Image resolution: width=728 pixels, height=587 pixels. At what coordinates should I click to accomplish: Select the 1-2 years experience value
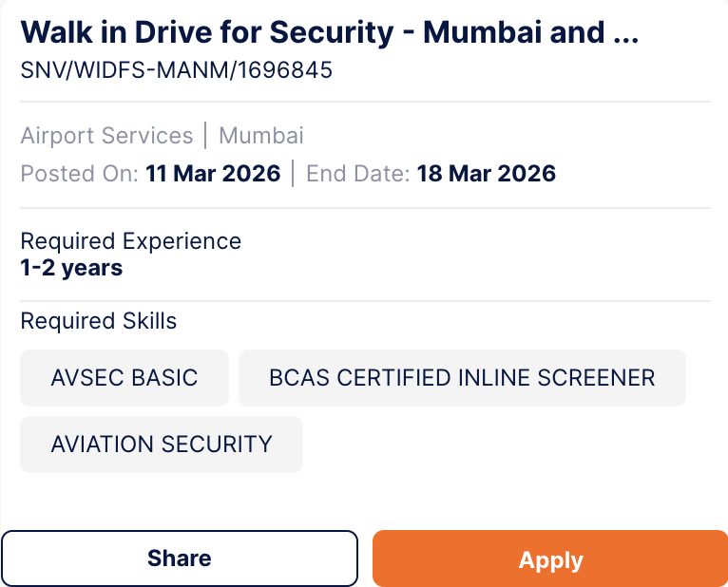(x=71, y=268)
